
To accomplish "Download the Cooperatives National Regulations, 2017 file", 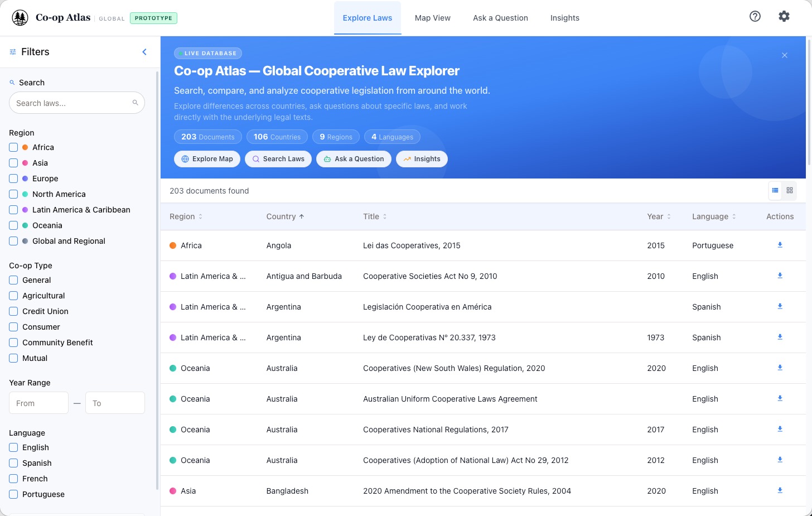I will [x=780, y=429].
